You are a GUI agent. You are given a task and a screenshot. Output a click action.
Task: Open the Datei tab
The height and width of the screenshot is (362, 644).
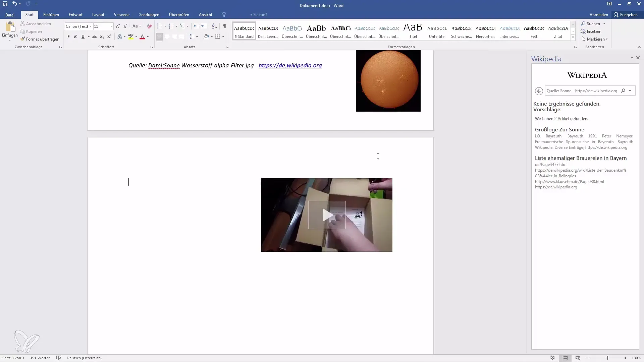[10, 15]
